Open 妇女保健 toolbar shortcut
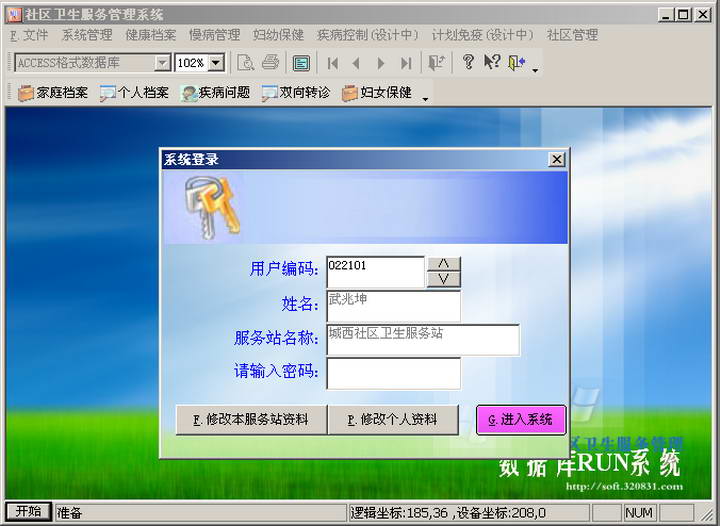 pos(377,93)
